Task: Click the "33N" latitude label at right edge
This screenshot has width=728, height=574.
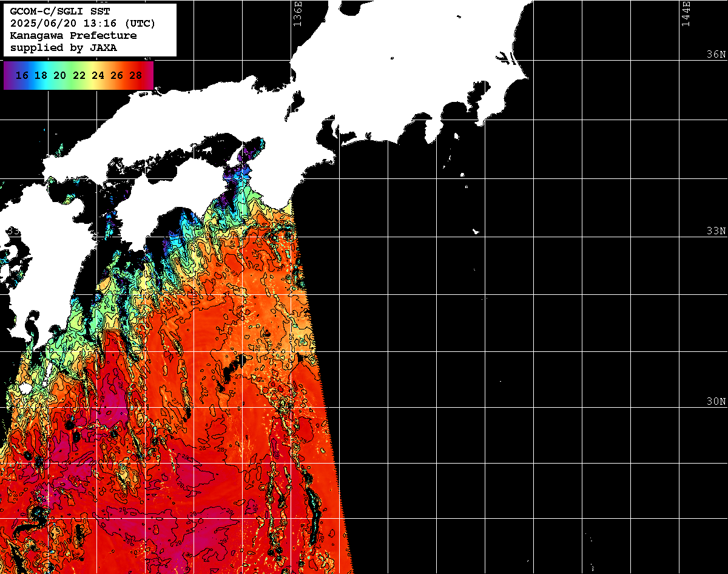Action: [x=716, y=231]
